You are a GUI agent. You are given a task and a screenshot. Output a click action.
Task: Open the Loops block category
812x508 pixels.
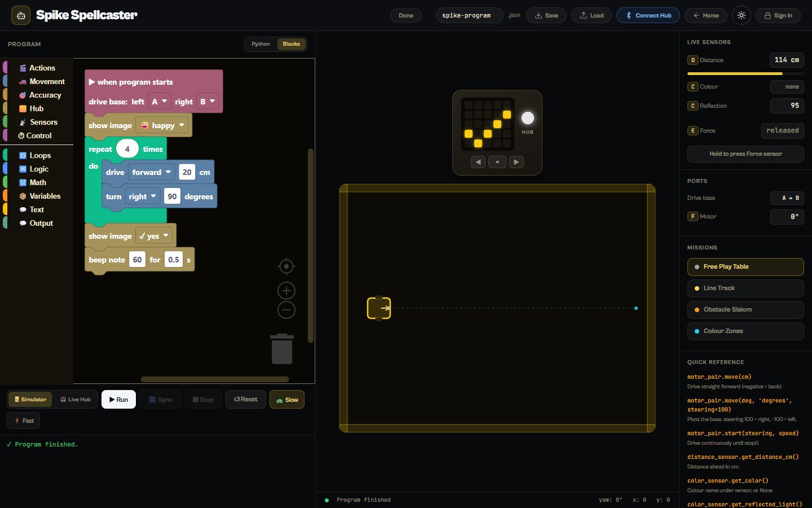(x=37, y=155)
